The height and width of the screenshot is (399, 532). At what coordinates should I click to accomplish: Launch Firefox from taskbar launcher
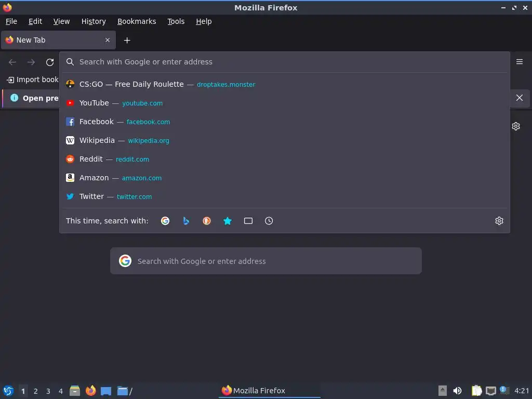(x=90, y=391)
